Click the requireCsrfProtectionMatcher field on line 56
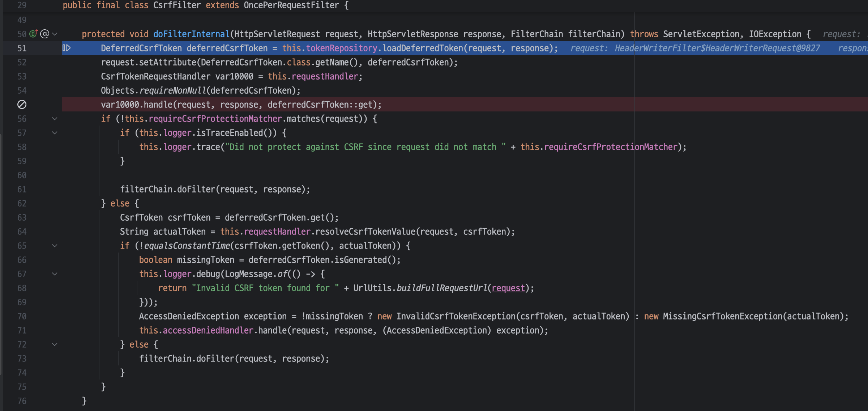868x411 pixels. point(215,119)
